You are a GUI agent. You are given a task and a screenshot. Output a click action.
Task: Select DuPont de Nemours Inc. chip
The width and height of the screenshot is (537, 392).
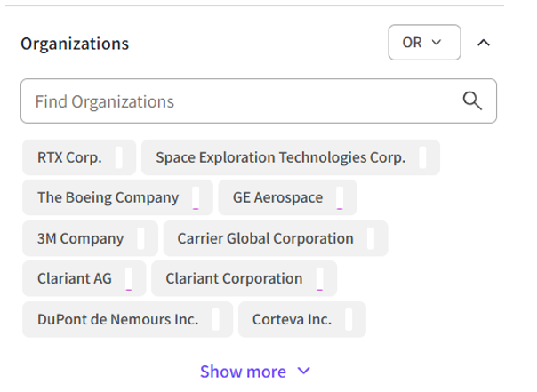[117, 319]
